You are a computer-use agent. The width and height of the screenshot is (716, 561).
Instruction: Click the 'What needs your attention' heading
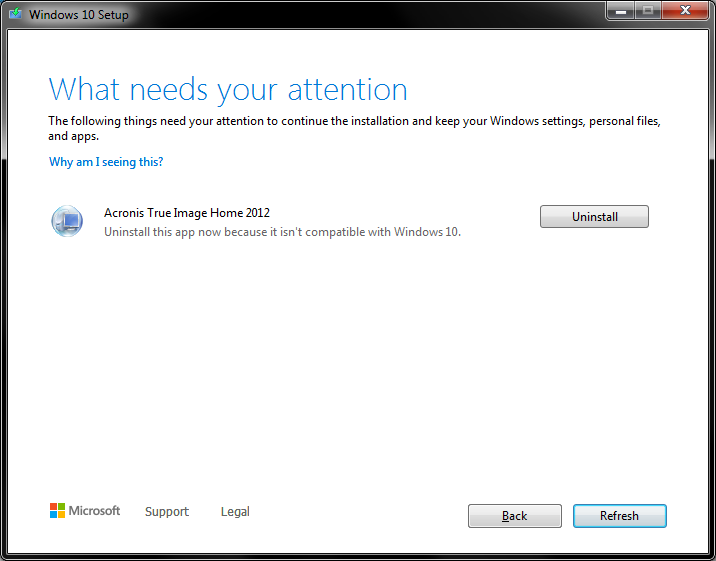(228, 89)
